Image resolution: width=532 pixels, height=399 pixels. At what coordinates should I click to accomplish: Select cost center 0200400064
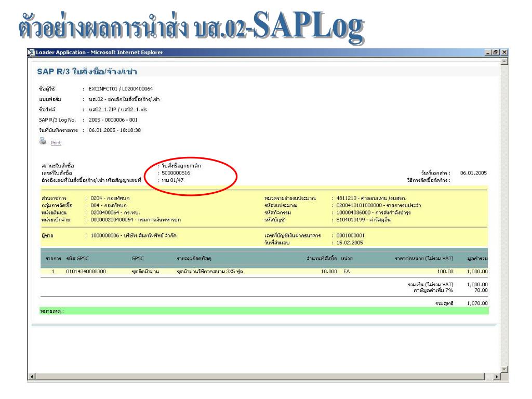(x=105, y=212)
